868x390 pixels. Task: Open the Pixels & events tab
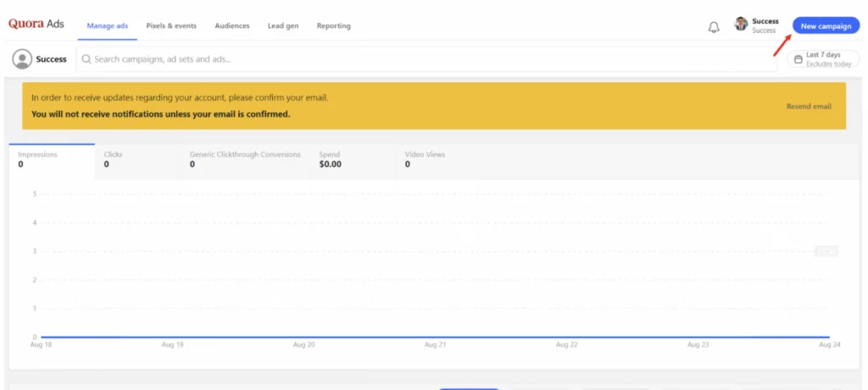pos(171,26)
